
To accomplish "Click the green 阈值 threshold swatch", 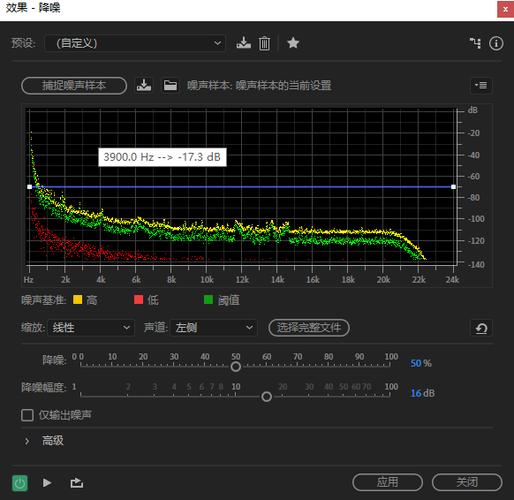I will click(x=208, y=300).
